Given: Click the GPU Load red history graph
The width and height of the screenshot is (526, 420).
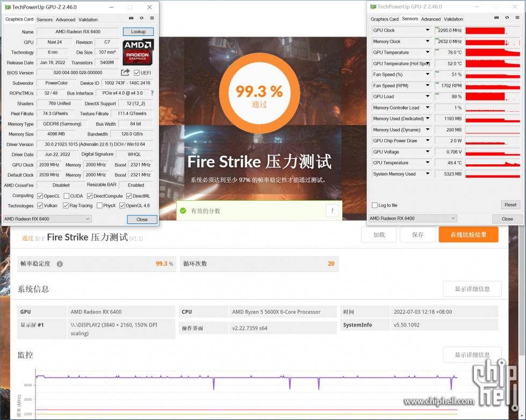Looking at the screenshot, I should [493, 97].
